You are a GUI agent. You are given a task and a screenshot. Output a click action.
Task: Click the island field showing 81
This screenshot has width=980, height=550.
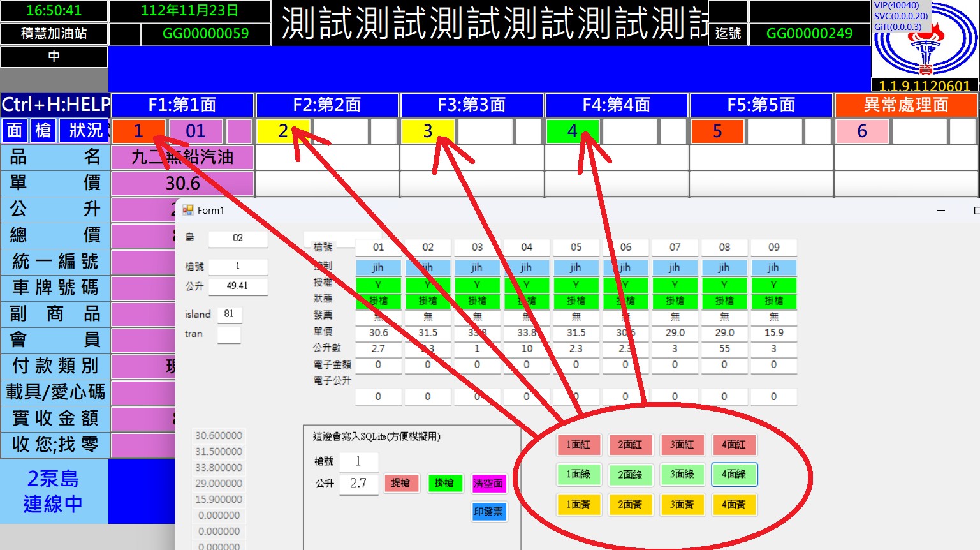[229, 314]
